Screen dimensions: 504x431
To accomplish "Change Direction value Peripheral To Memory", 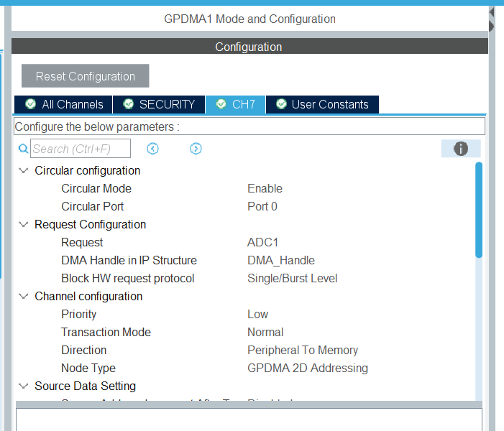I will [303, 351].
